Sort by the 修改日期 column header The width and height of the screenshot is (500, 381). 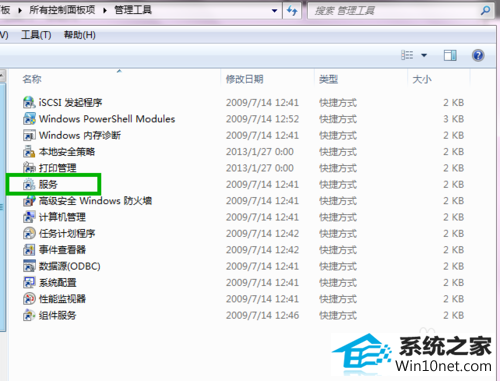tap(244, 79)
